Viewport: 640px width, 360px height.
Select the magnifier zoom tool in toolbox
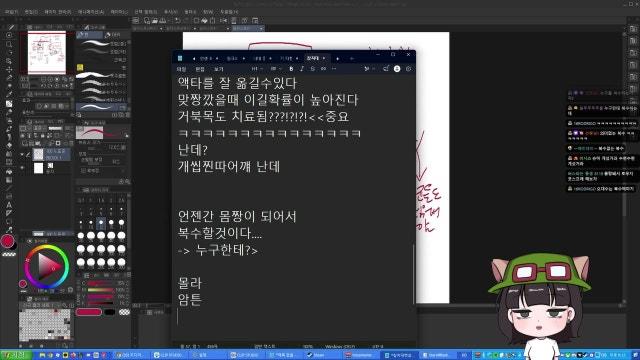click(9, 44)
